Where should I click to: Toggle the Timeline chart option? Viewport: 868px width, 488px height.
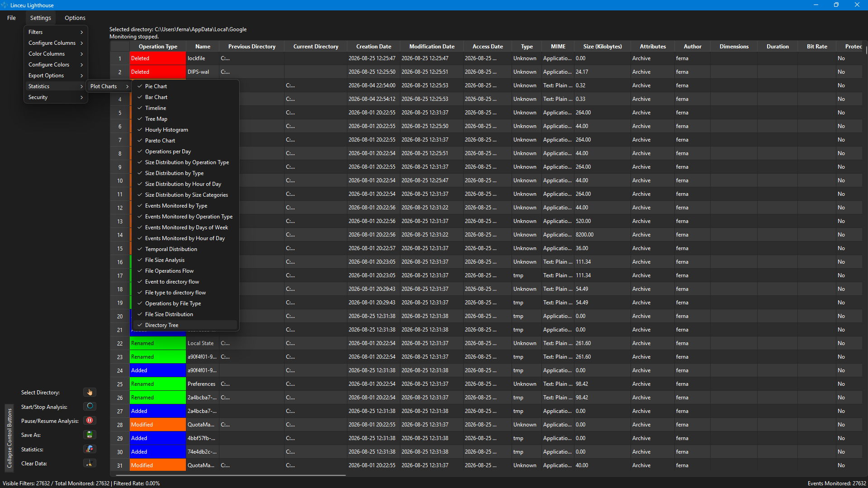[x=185, y=108]
